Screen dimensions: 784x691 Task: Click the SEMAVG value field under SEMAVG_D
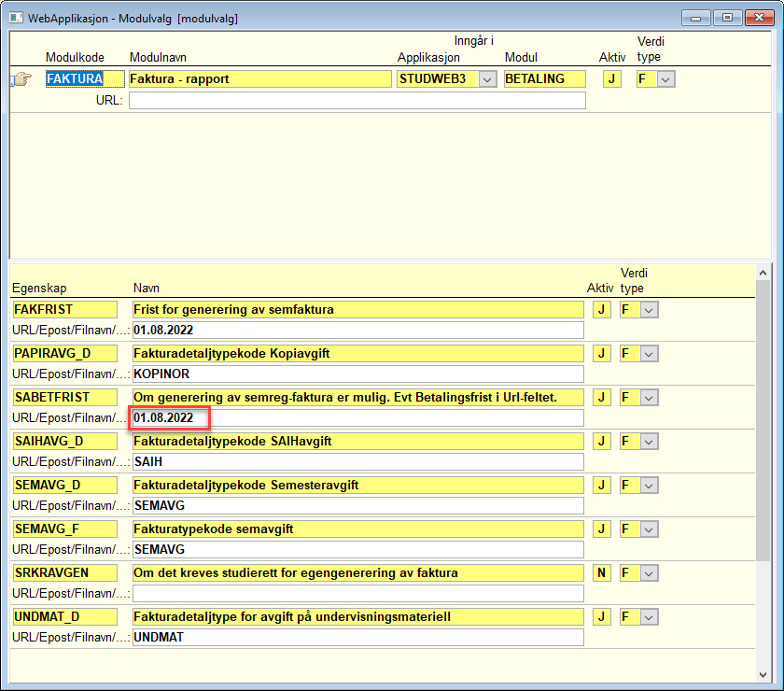(358, 506)
